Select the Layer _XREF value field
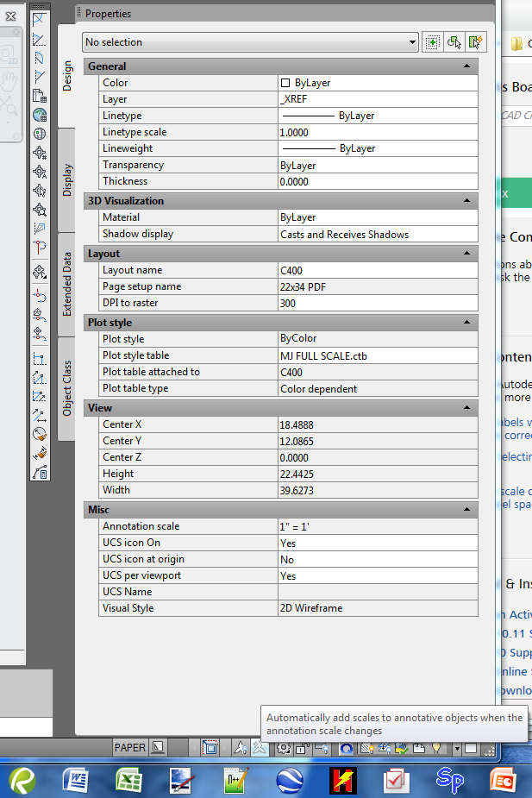This screenshot has height=798, width=532. (378, 99)
